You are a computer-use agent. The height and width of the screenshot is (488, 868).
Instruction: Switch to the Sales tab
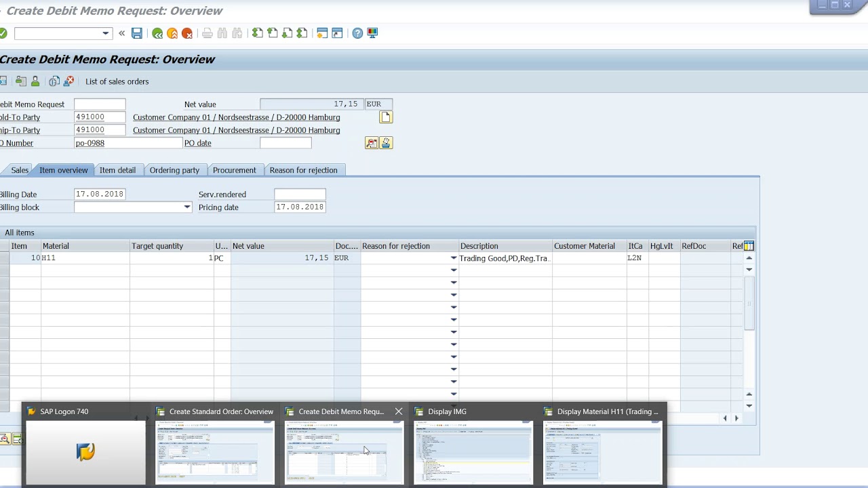[x=20, y=170]
